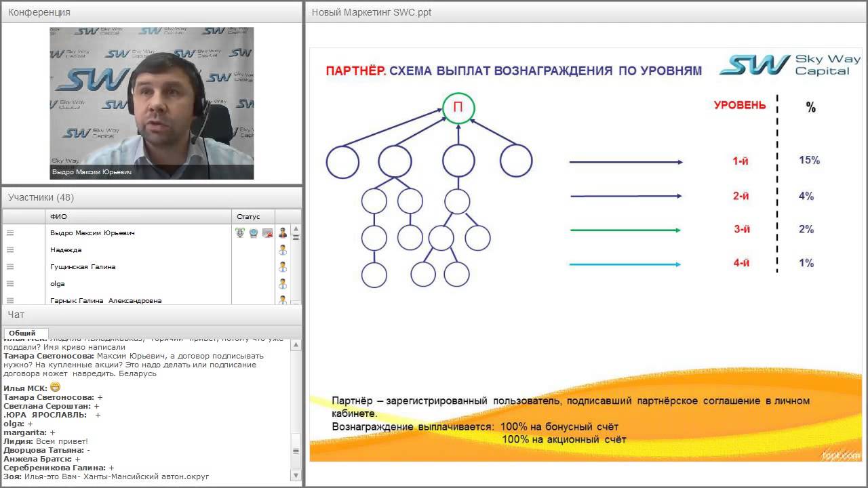Click the Анжела Братск chat message
Viewport: 868px width, 488px height.
point(42,458)
